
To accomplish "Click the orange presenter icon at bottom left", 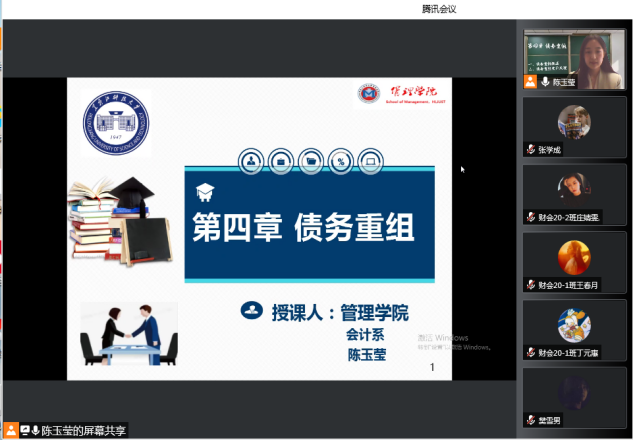I will point(11,430).
